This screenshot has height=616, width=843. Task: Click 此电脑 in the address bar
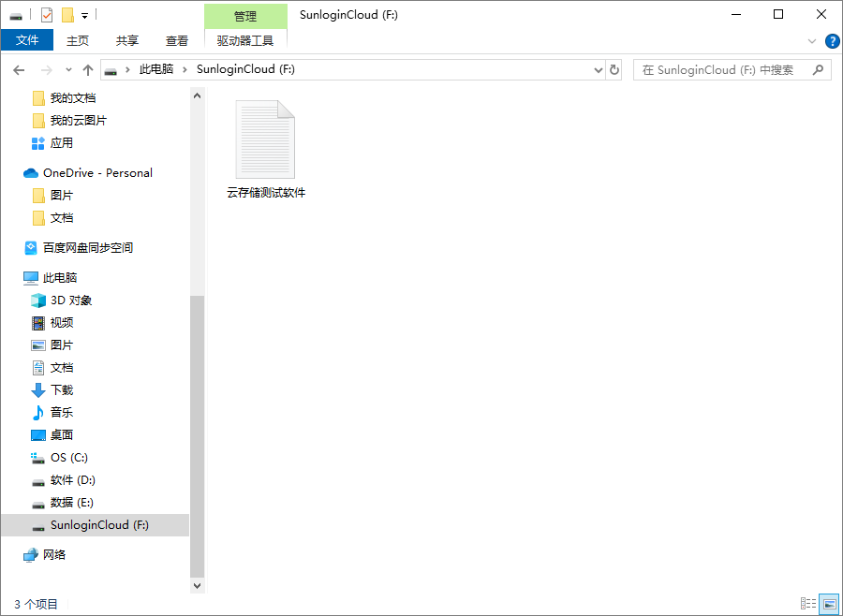coord(155,69)
